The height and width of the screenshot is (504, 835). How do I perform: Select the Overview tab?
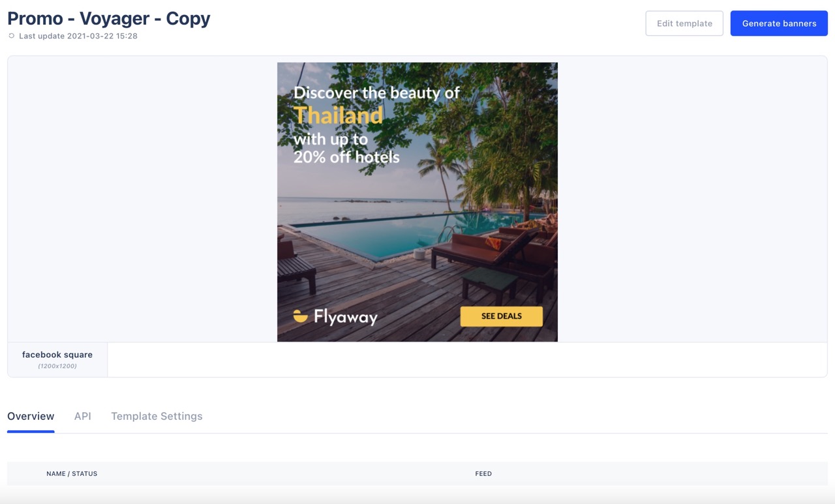click(31, 416)
